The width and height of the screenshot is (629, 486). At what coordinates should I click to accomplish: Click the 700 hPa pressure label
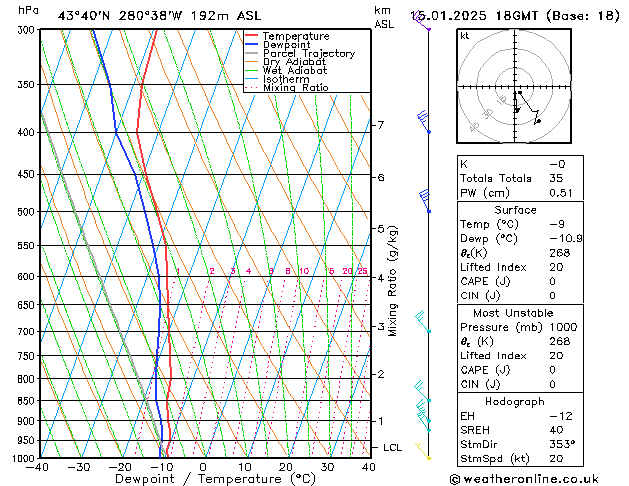tap(28, 332)
